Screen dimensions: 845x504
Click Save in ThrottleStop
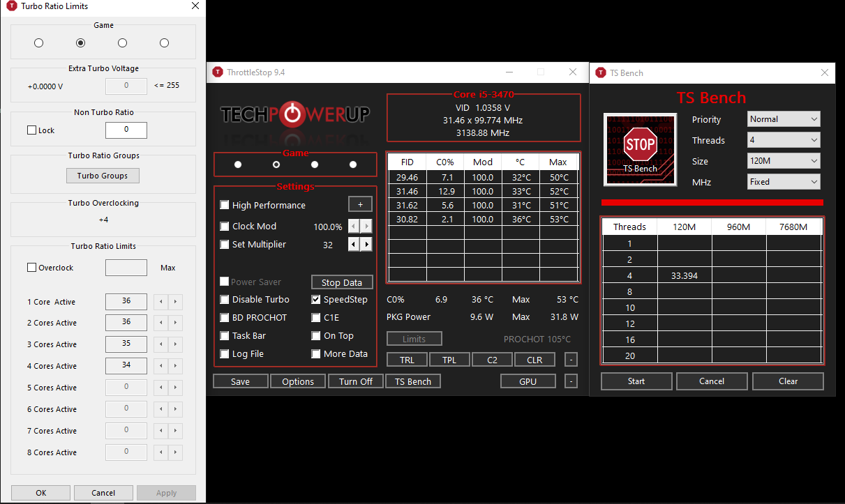click(x=240, y=381)
